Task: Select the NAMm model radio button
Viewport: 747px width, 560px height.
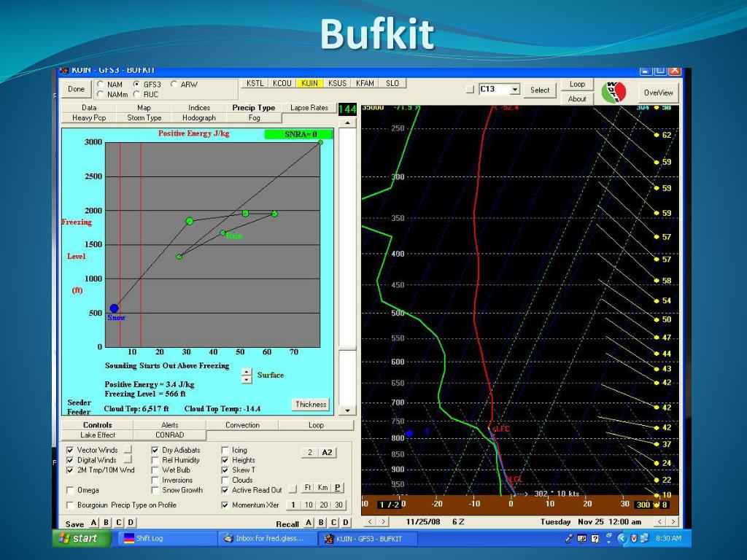Action: click(x=101, y=94)
